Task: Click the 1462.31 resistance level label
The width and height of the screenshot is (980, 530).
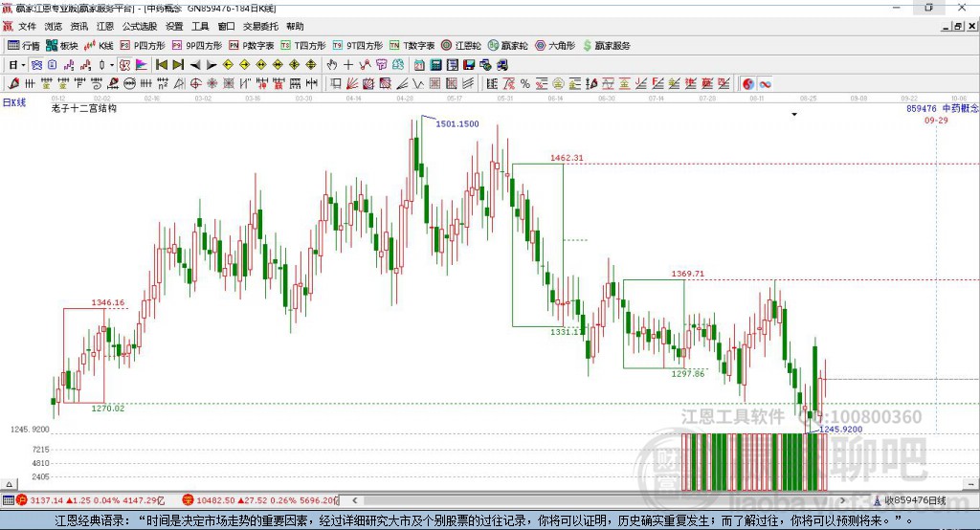Action: [x=567, y=158]
